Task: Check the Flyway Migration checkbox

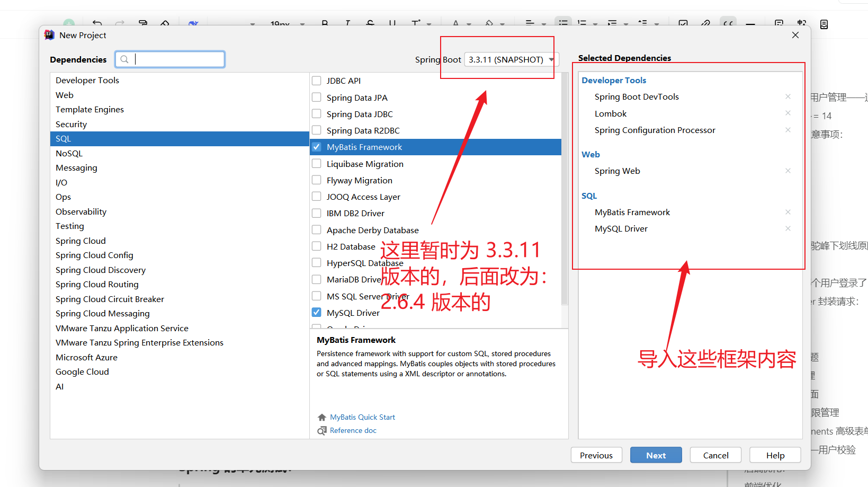Action: [x=317, y=180]
